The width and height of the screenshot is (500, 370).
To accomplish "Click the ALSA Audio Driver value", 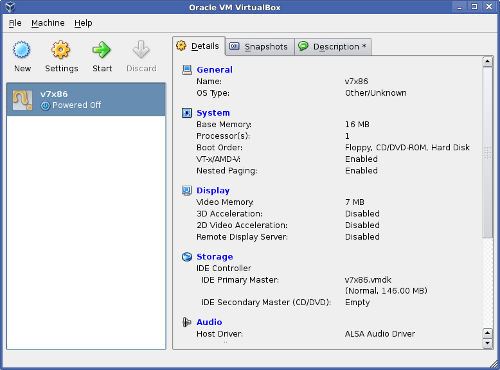I will [380, 334].
